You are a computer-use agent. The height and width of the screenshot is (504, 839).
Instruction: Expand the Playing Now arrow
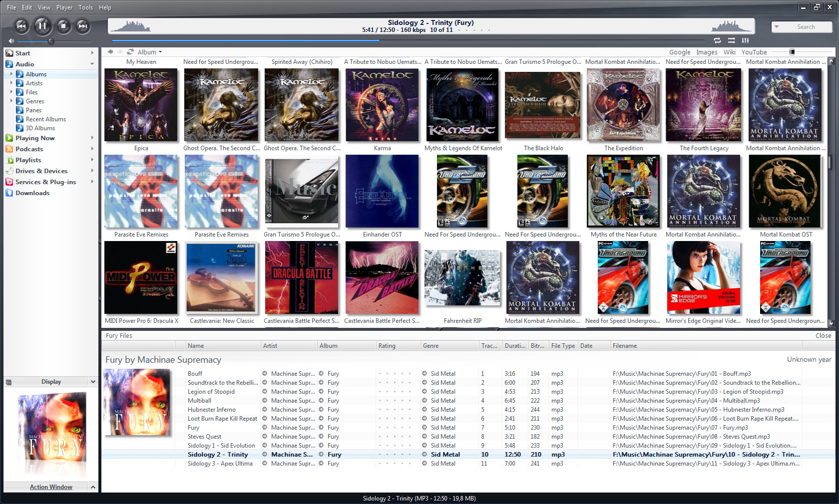click(x=92, y=138)
